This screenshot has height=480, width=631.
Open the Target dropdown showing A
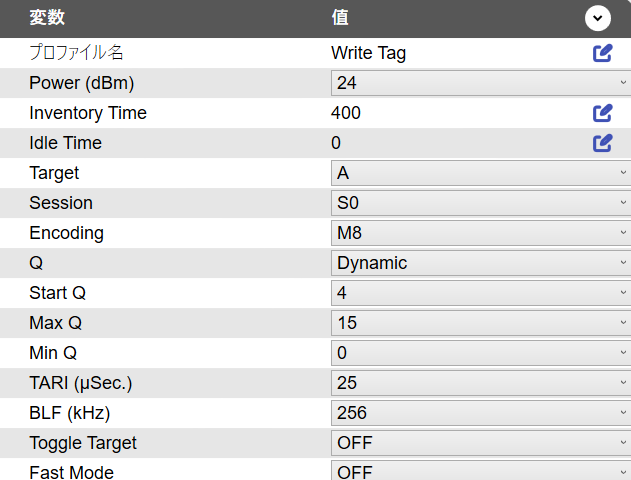480,173
